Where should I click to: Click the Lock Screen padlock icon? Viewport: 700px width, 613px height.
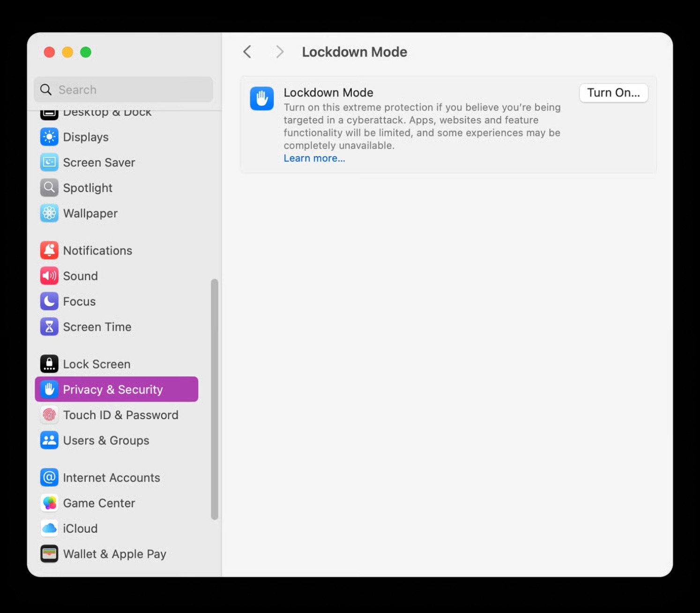pyautogui.click(x=49, y=364)
